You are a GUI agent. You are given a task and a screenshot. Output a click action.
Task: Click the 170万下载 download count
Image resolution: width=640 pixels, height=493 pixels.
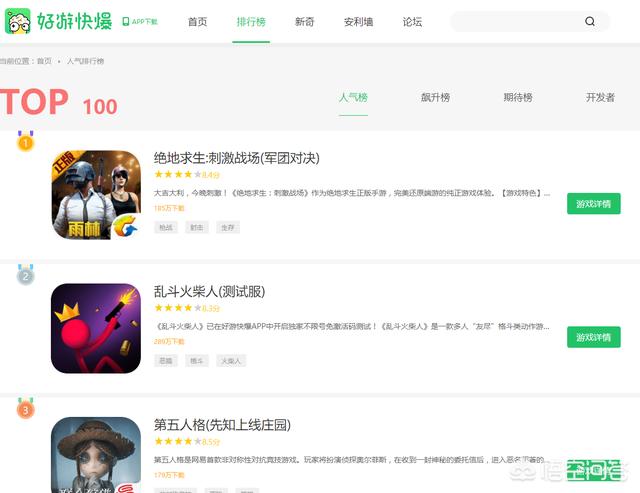click(x=169, y=475)
